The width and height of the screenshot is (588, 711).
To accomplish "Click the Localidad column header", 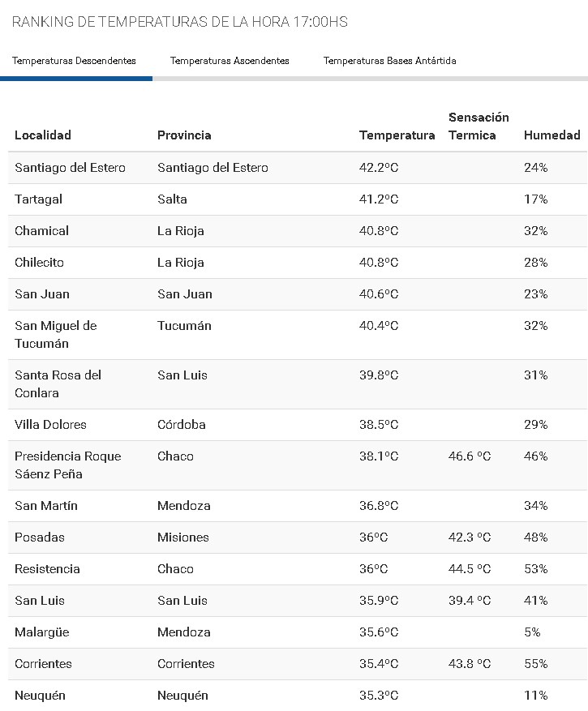I will [x=43, y=135].
